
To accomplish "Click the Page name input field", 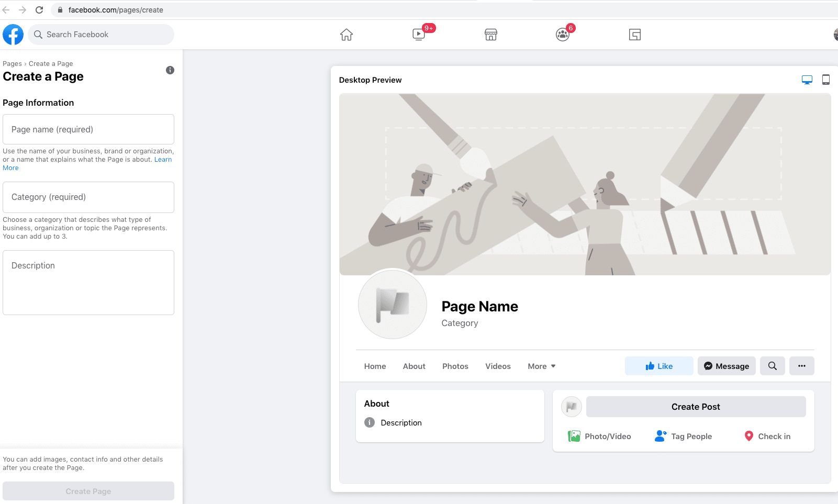I will pos(88,129).
